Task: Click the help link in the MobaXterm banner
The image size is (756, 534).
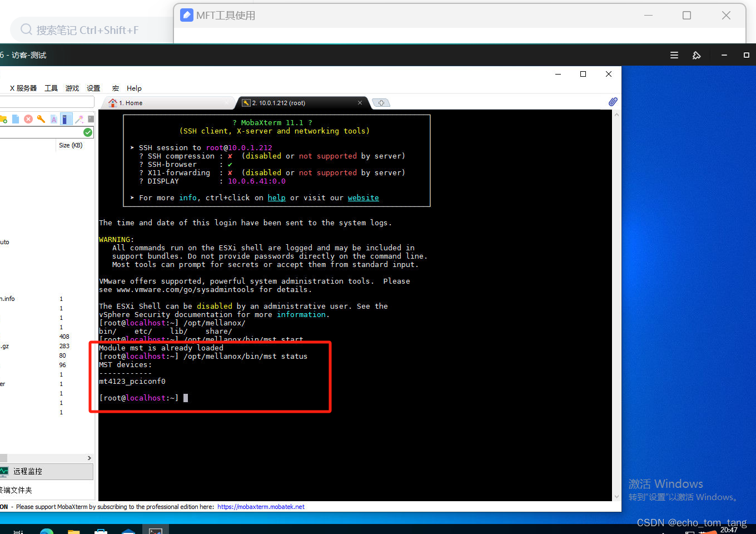Action: 277,197
